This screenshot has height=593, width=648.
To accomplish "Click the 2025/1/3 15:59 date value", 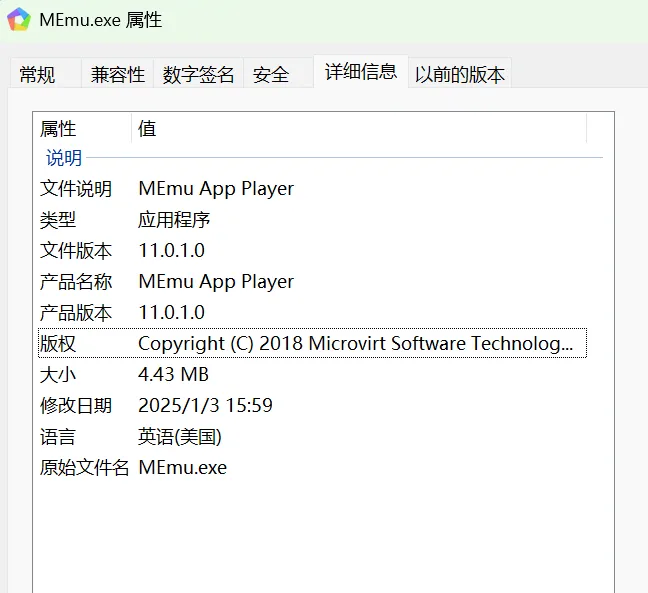I will pos(205,406).
